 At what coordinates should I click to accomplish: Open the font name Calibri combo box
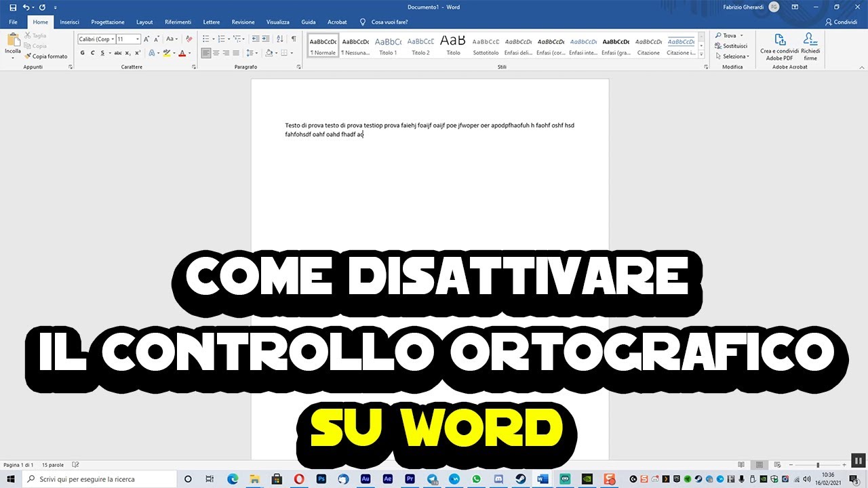(96, 39)
